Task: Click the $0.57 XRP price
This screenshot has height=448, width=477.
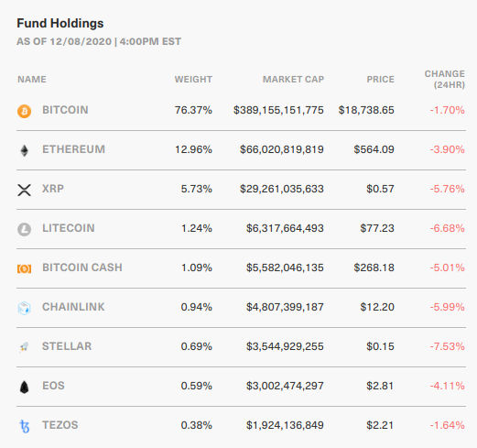Action: 381,189
